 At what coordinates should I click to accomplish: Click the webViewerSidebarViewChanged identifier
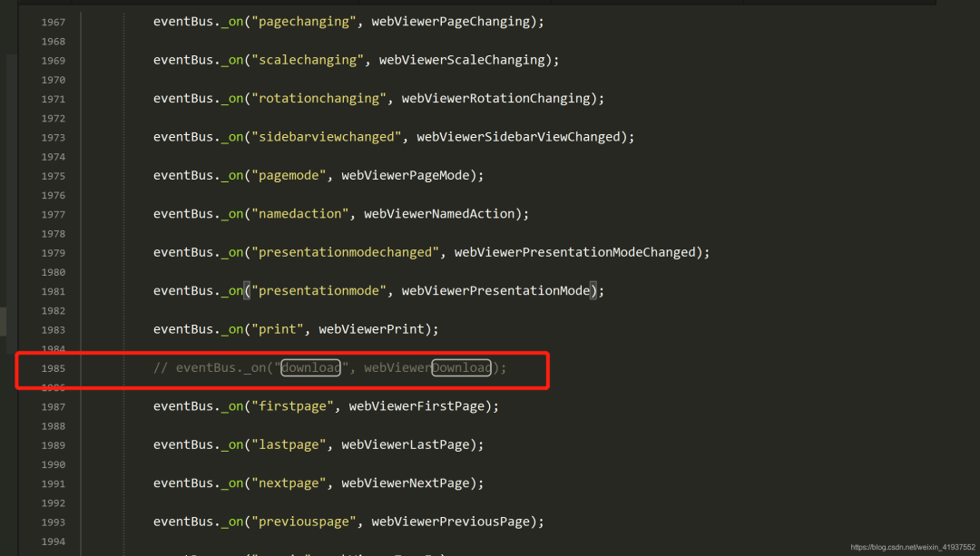coord(518,137)
